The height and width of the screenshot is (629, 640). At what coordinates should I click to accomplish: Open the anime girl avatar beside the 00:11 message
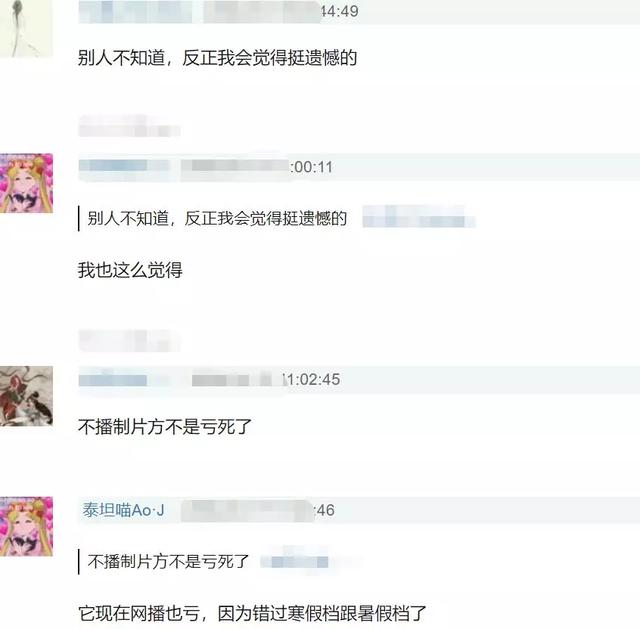(26, 183)
